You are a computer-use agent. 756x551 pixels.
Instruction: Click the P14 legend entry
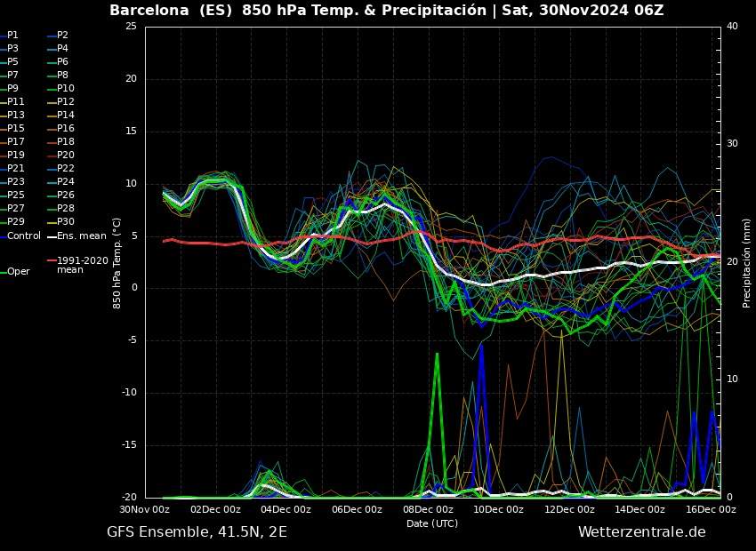(x=60, y=116)
